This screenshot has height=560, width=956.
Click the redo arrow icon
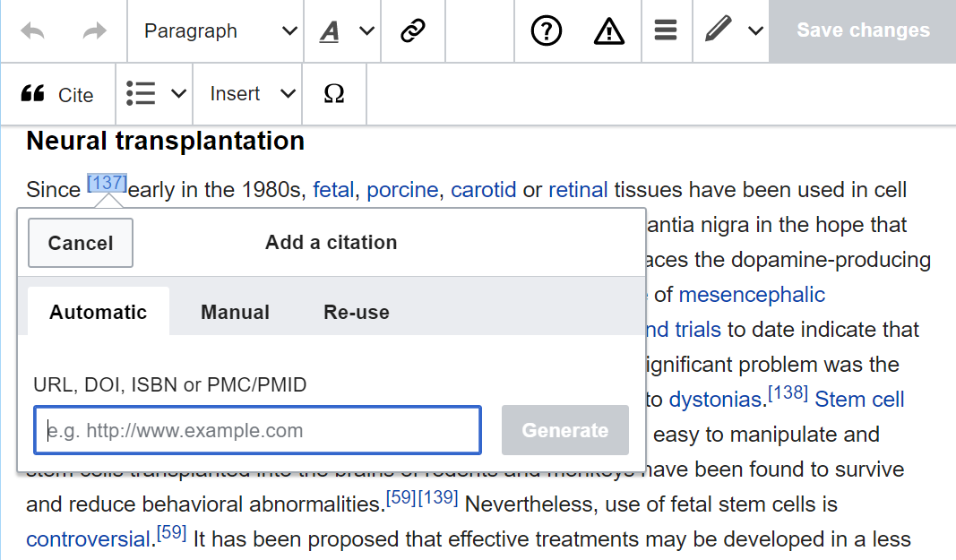[x=94, y=30]
